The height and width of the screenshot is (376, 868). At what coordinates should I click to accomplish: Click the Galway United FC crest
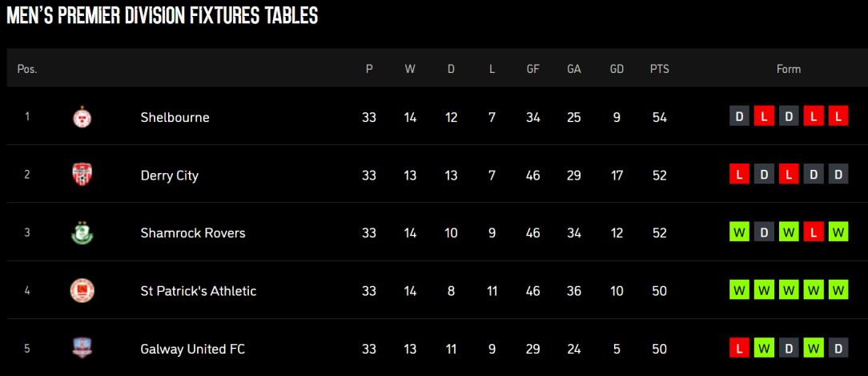tap(82, 348)
